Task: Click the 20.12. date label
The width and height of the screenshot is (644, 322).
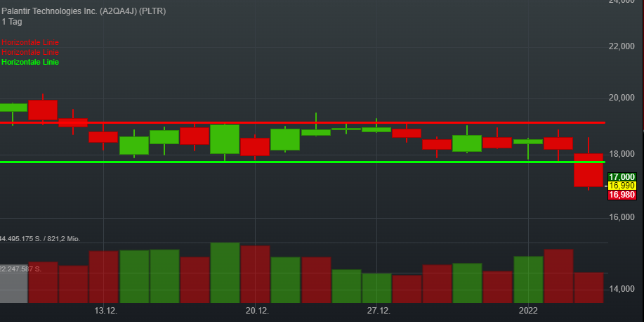Action: [256, 311]
